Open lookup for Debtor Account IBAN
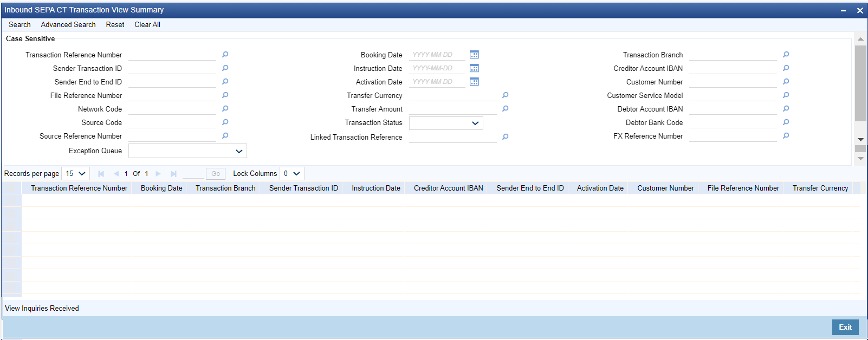 click(786, 109)
